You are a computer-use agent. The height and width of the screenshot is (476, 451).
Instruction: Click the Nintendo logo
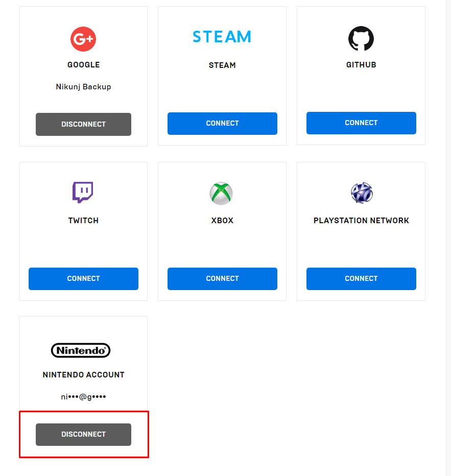pyautogui.click(x=81, y=350)
